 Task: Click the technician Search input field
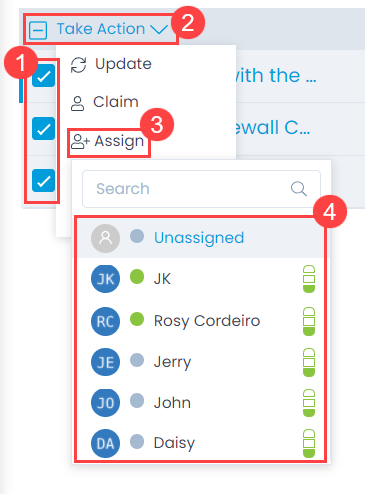click(201, 189)
